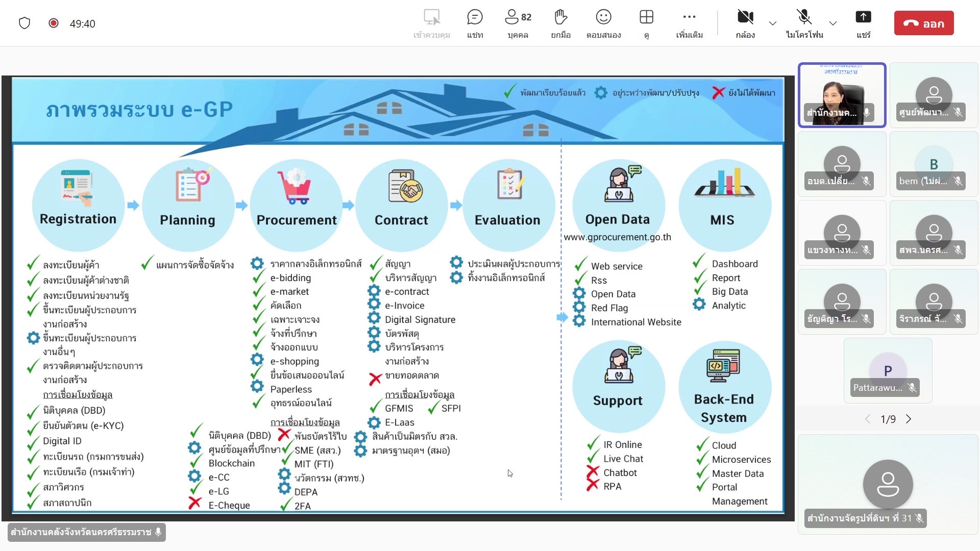Image resolution: width=980 pixels, height=551 pixels.
Task: Click the 'RPA' item text
Action: tap(612, 487)
